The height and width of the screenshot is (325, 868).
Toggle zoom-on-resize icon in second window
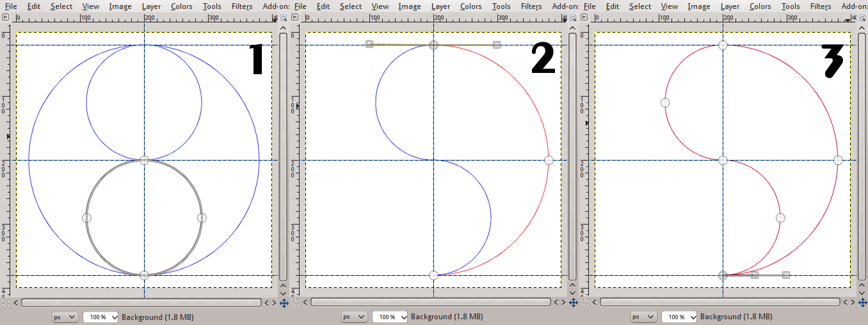coord(573,19)
